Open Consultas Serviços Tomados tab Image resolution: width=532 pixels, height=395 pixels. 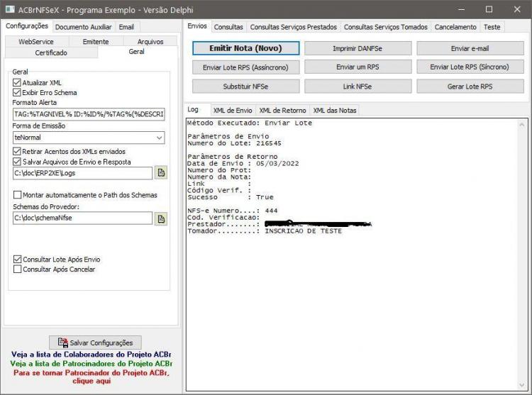pos(385,27)
